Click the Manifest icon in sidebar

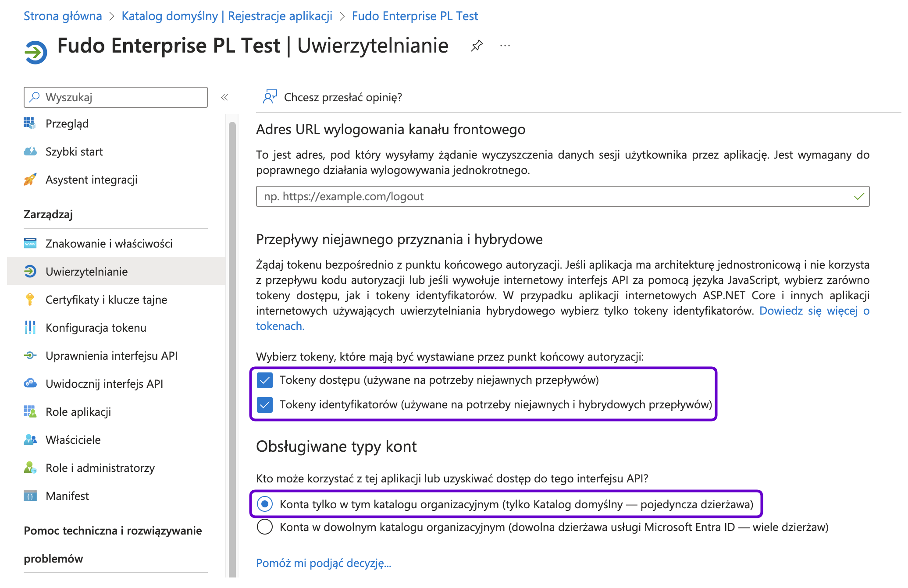tap(30, 496)
